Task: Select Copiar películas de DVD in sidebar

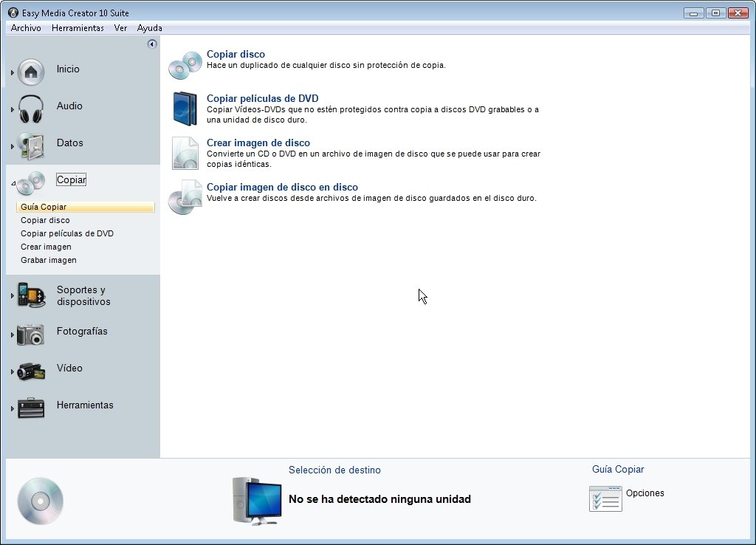Action: tap(67, 233)
